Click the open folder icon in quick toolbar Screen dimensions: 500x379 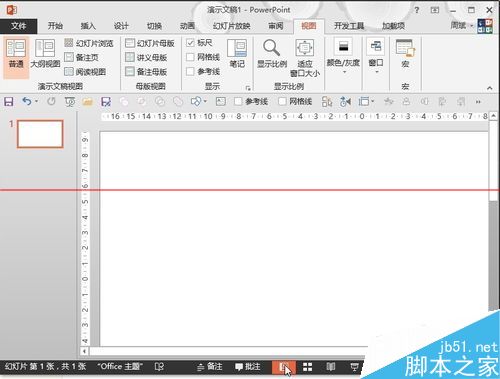[x=88, y=101]
